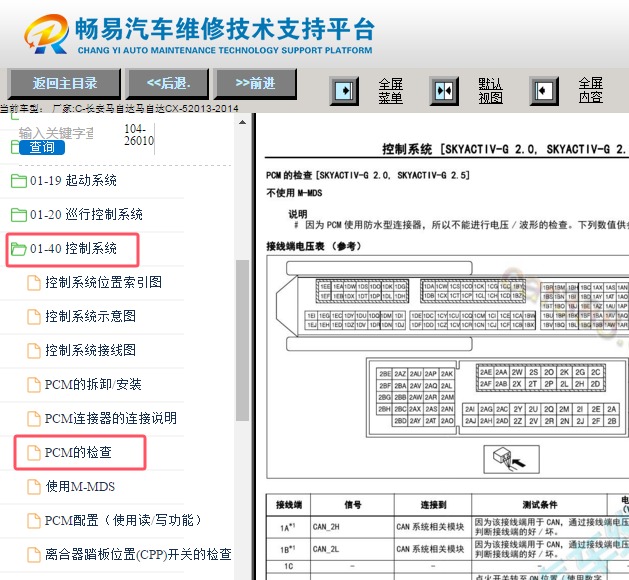Open the 默认视图 link
629x580 pixels.
click(x=490, y=91)
